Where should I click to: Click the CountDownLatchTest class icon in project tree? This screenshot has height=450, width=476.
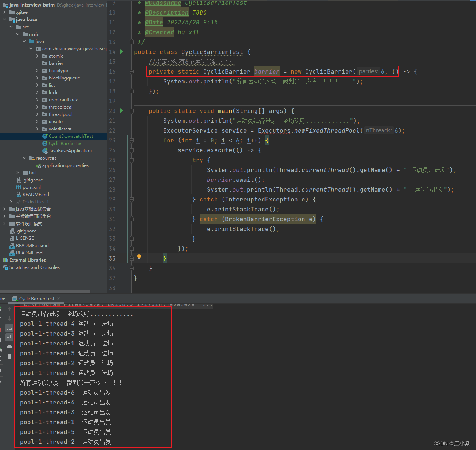pyautogui.click(x=45, y=136)
